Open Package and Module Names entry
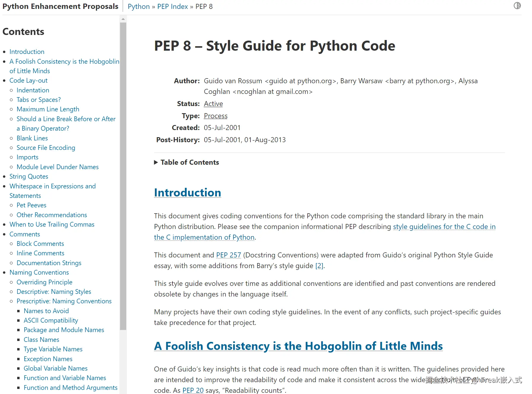 [64, 330]
